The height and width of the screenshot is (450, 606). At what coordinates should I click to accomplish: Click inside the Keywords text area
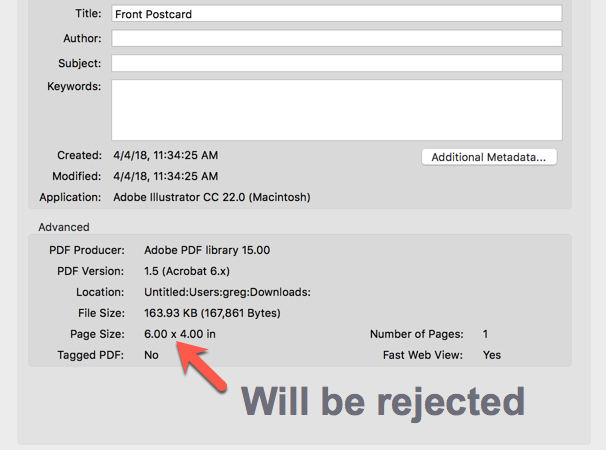336,110
